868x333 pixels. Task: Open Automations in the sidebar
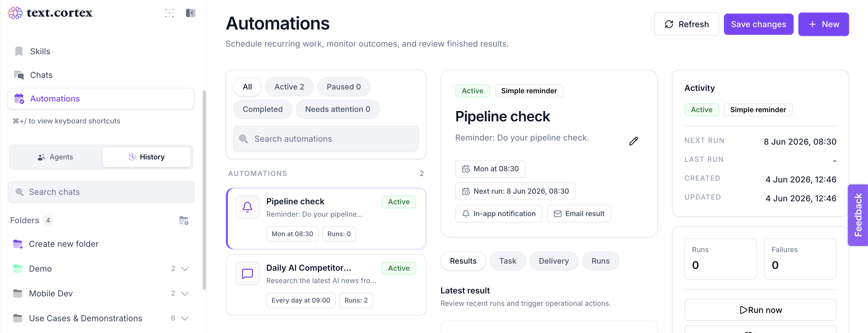(101, 98)
